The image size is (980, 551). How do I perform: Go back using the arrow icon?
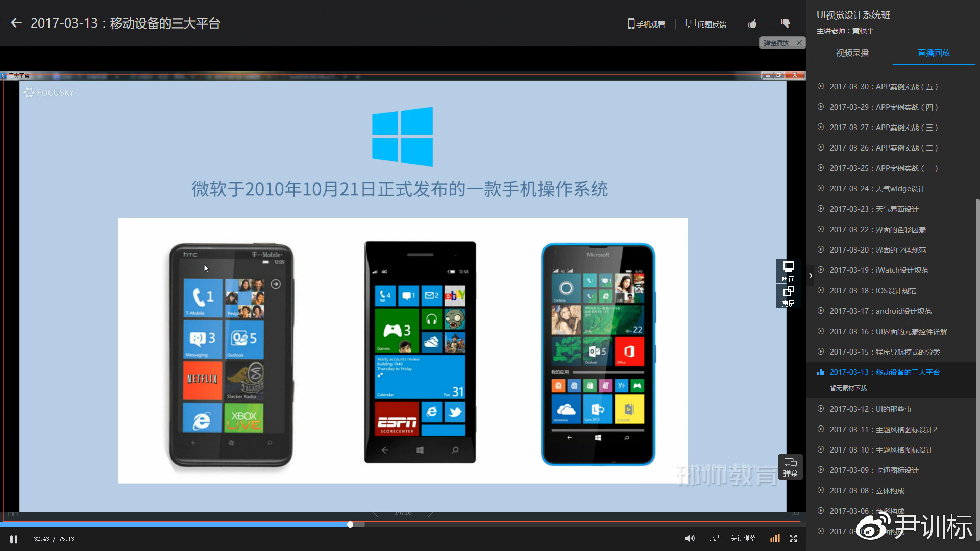coord(16,23)
